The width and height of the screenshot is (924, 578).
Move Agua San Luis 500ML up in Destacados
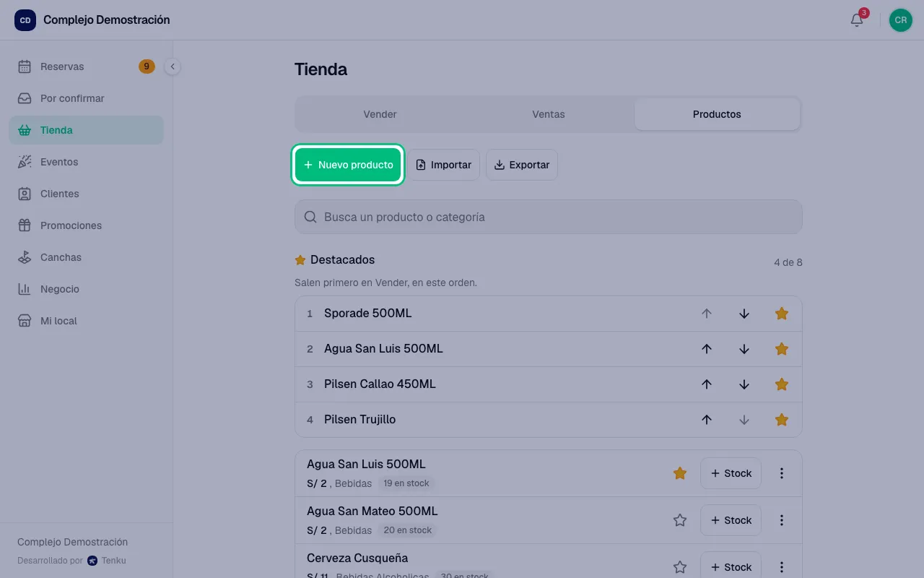click(707, 349)
